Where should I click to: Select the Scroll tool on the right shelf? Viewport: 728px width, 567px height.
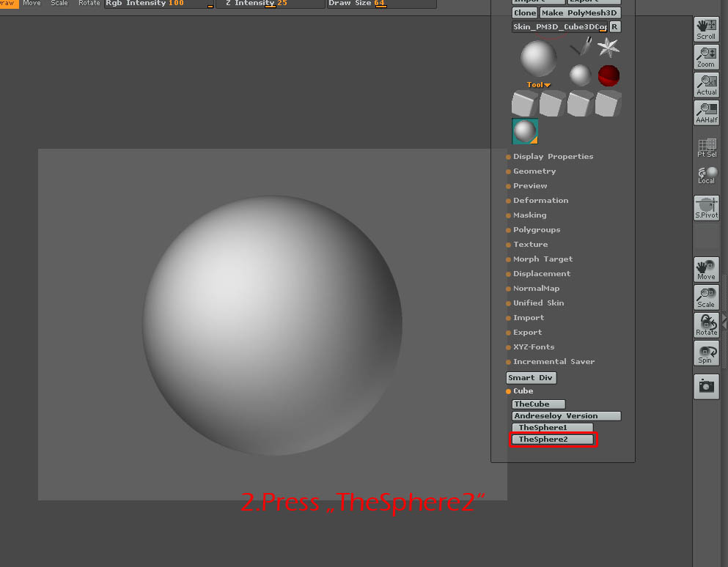(x=705, y=29)
